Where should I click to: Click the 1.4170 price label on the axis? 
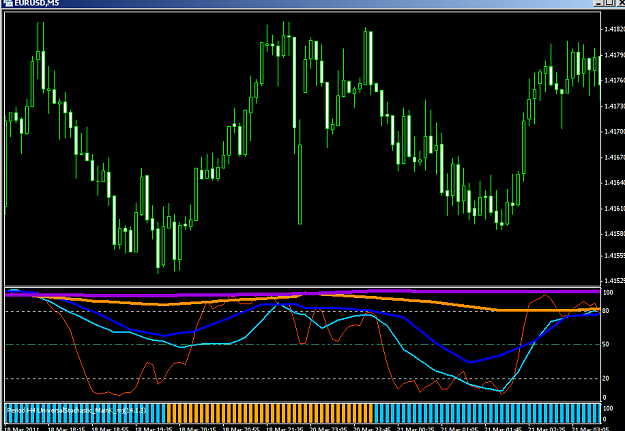614,131
